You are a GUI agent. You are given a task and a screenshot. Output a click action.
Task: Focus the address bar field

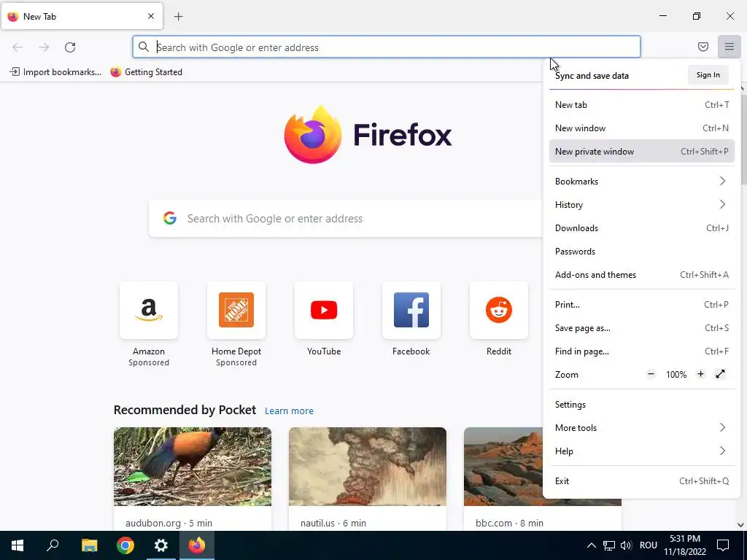[x=387, y=47]
